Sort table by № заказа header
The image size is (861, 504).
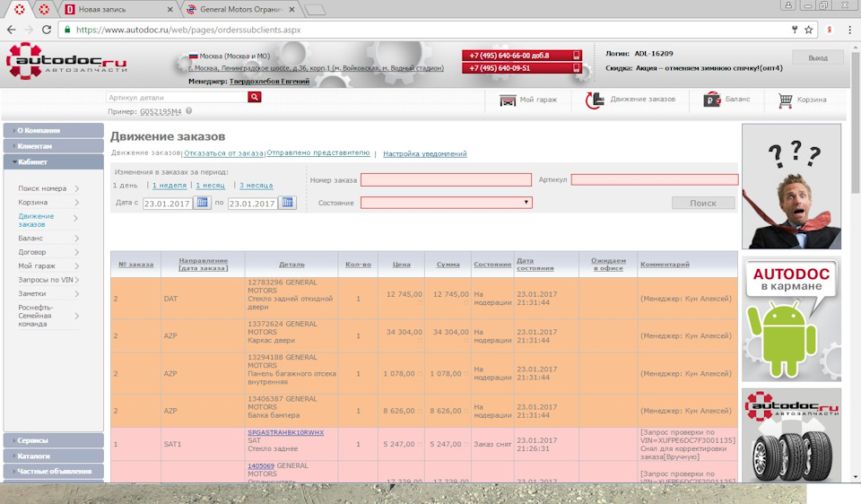[x=135, y=265]
